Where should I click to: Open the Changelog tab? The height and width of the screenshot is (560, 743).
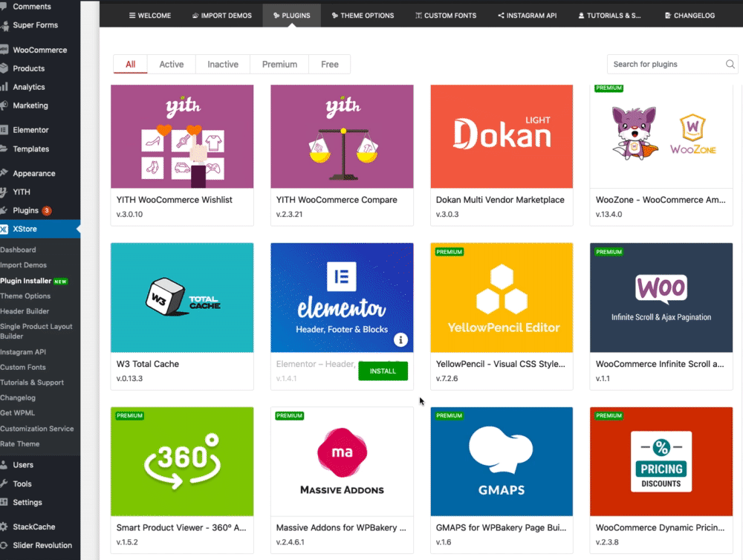690,16
